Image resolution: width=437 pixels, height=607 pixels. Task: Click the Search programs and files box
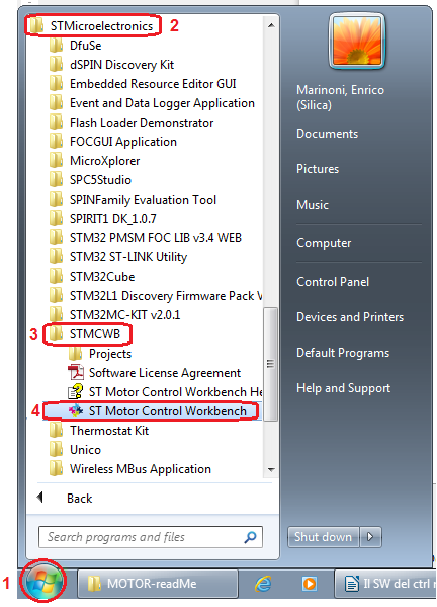click(x=151, y=537)
